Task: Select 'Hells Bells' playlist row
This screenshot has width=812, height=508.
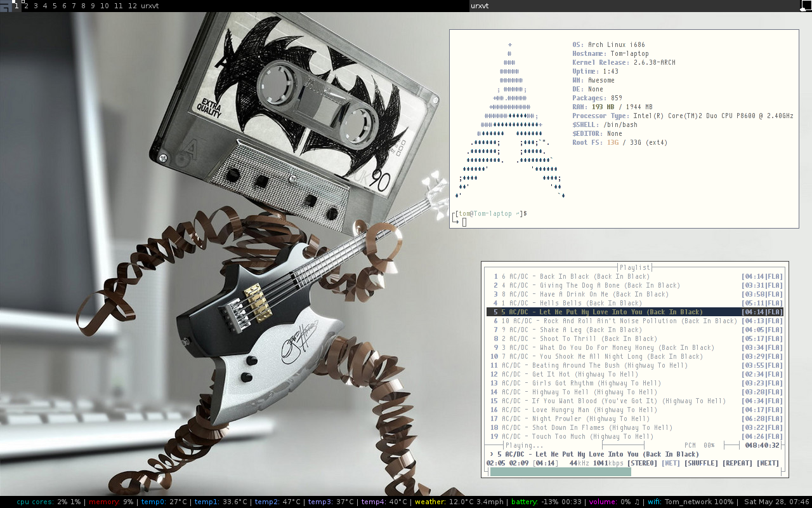Action: (x=635, y=303)
